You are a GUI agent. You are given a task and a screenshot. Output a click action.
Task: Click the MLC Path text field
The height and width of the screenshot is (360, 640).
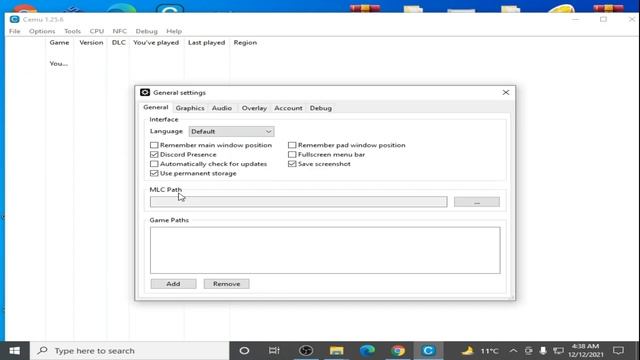(x=298, y=202)
